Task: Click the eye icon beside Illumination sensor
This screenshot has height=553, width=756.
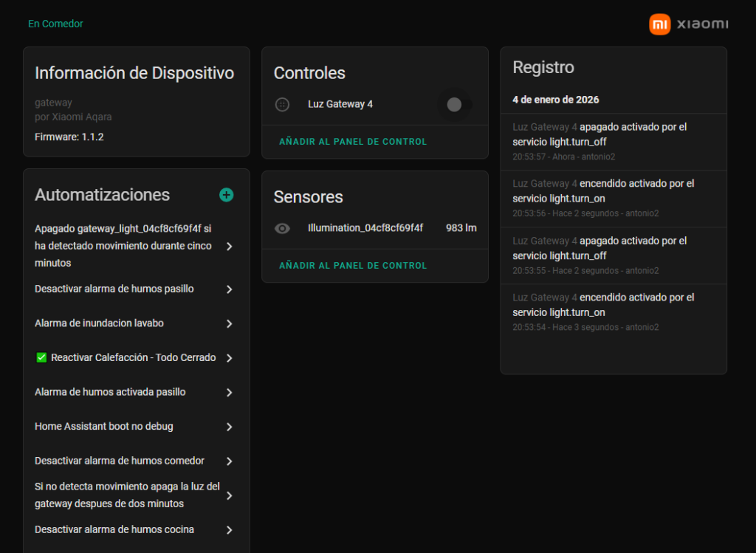Action: pos(282,228)
